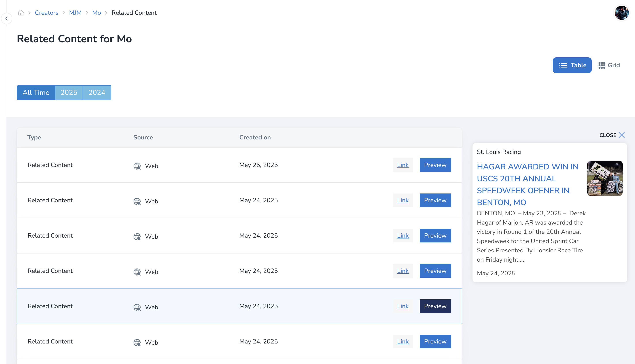Click the sprint car article thumbnail

605,178
